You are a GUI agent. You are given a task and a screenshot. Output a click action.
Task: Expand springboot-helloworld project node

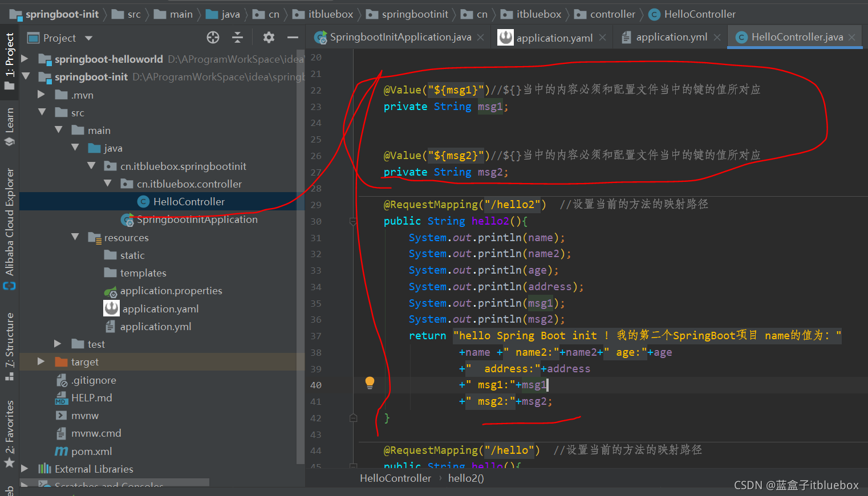point(25,59)
